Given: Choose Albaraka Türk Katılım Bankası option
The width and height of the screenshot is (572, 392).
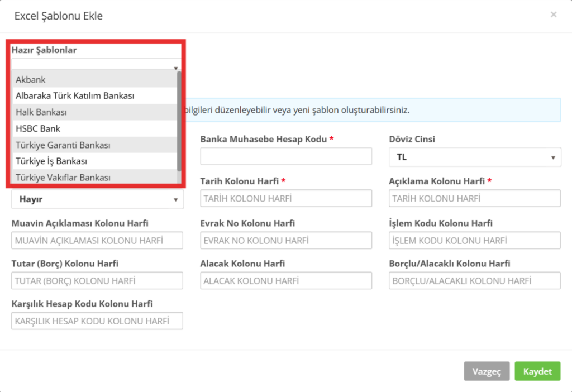Looking at the screenshot, I should [x=95, y=95].
